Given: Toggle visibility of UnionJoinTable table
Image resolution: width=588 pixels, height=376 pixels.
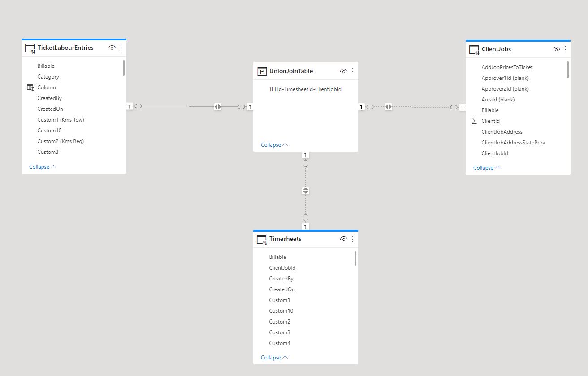Looking at the screenshot, I should pos(344,71).
